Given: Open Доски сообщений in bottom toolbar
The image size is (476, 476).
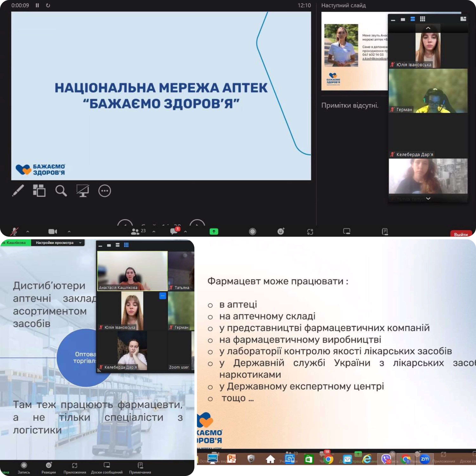Looking at the screenshot, I should click(107, 468).
